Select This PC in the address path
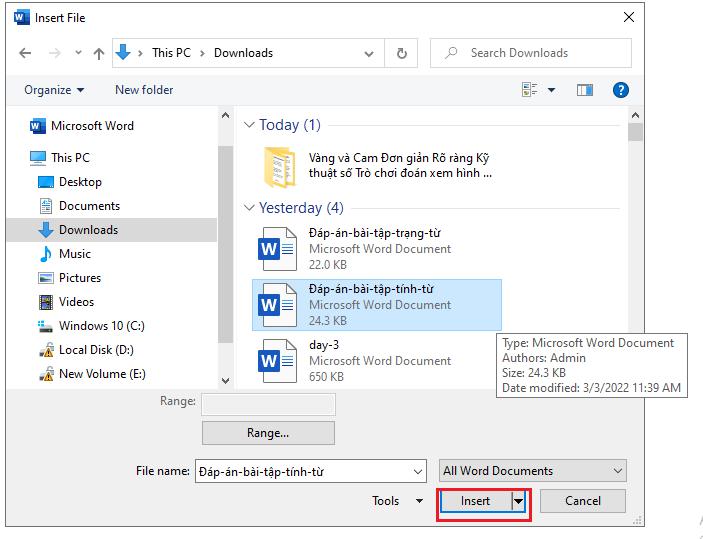The height and width of the screenshot is (539, 703). (x=171, y=53)
